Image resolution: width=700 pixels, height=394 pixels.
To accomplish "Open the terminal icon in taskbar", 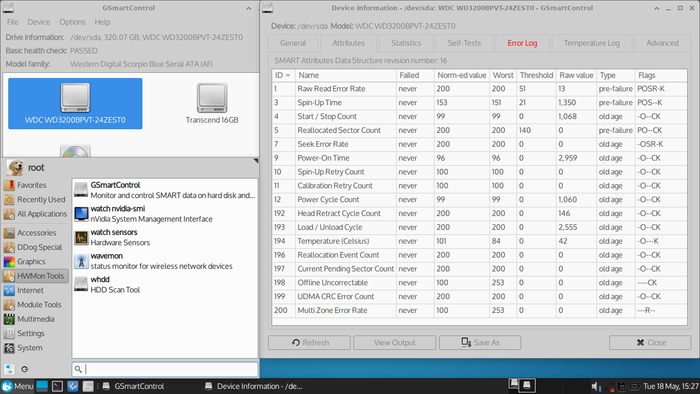I will coord(57,386).
